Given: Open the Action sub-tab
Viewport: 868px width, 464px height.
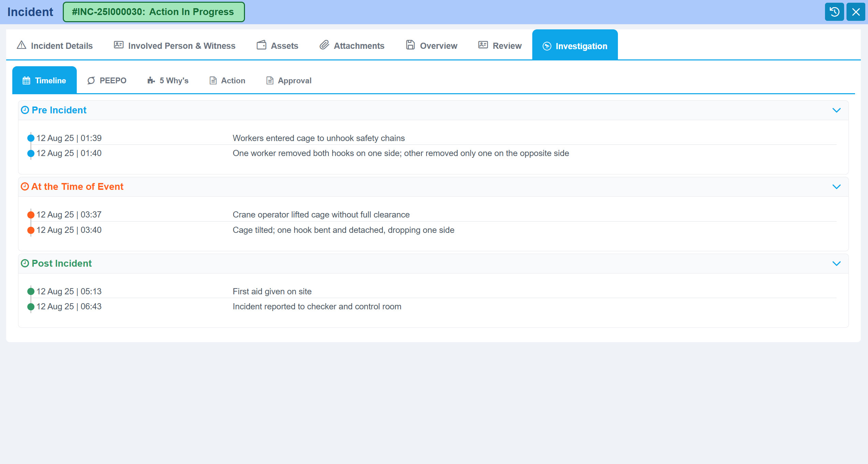Looking at the screenshot, I should [227, 81].
